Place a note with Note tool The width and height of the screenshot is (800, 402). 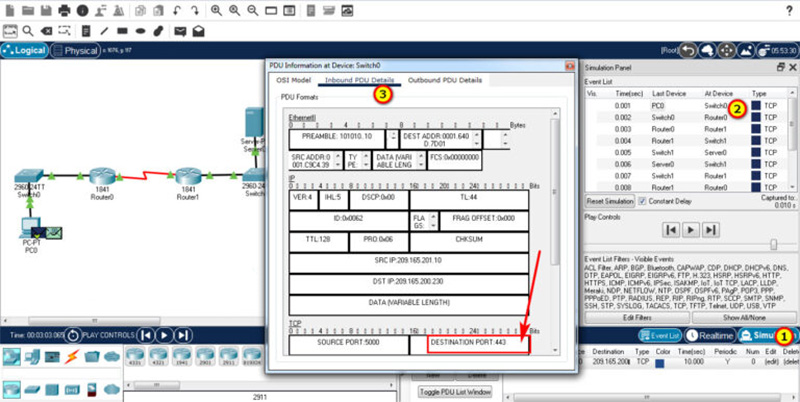[x=86, y=32]
